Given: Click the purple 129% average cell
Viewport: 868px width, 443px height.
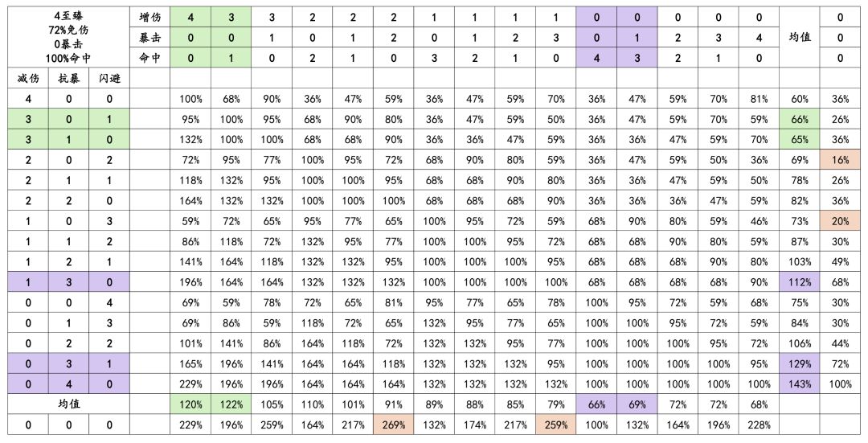Looking at the screenshot, I should pyautogui.click(x=800, y=364).
